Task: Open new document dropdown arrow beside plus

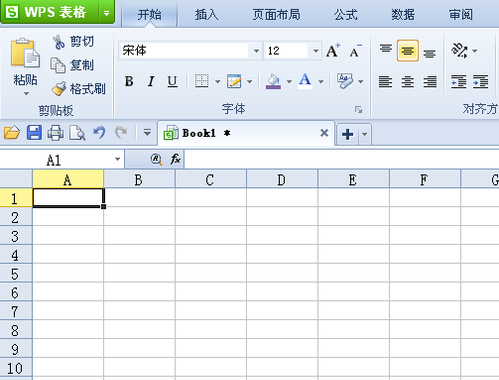Action: tap(365, 134)
